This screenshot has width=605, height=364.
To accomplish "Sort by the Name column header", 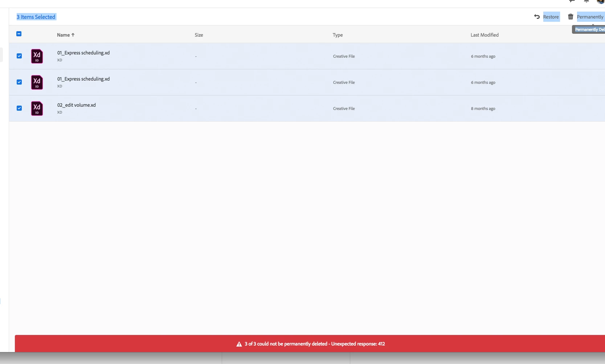I will 66,35.
